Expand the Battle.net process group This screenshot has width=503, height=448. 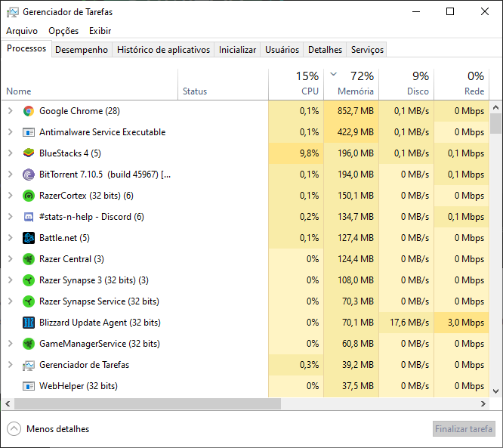(11, 238)
